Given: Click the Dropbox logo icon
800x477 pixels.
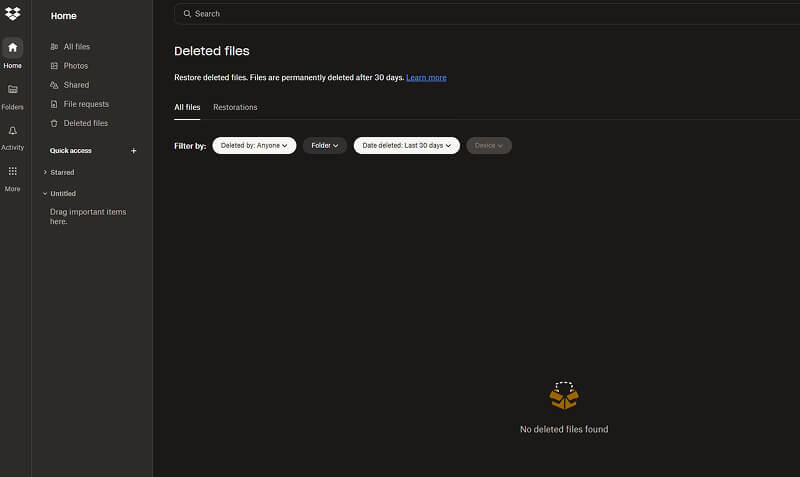Looking at the screenshot, I should point(12,13).
